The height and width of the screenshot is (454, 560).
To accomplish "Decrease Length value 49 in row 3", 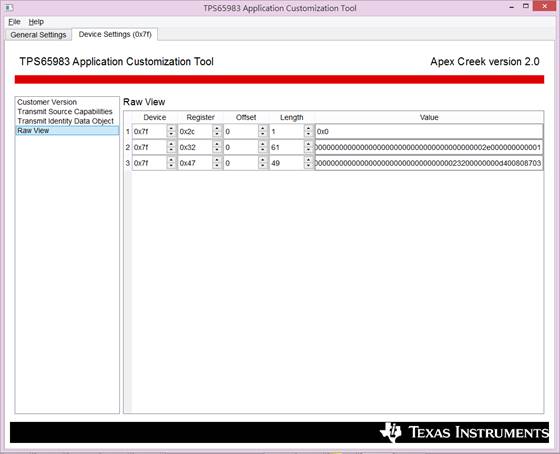I will click(309, 166).
